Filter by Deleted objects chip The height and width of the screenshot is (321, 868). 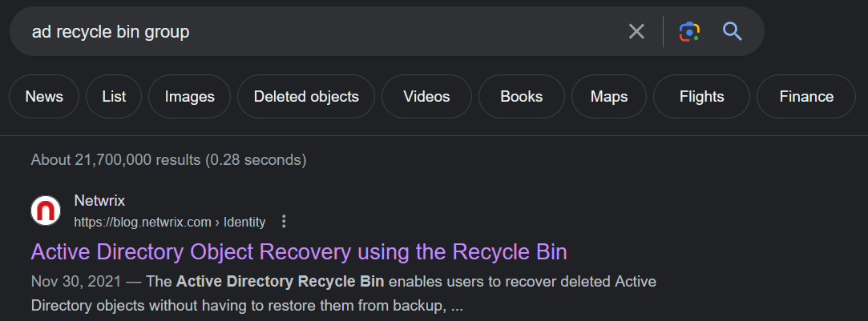pyautogui.click(x=306, y=97)
